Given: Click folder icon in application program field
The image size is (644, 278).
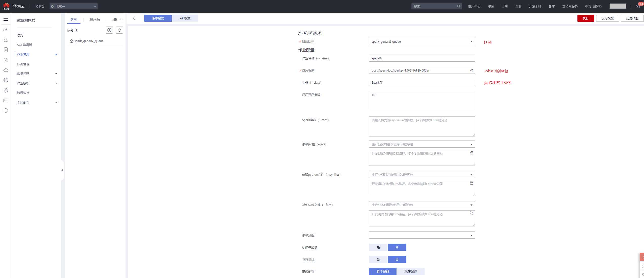Looking at the screenshot, I should click(x=471, y=71).
